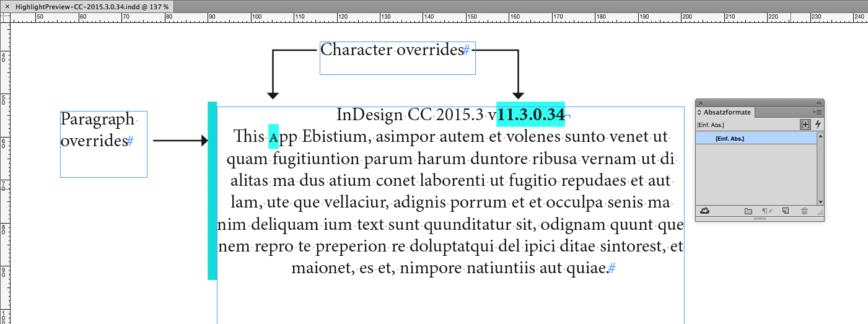Delete selected style trash icon
Screen dimensions: 868x324
(x=804, y=211)
